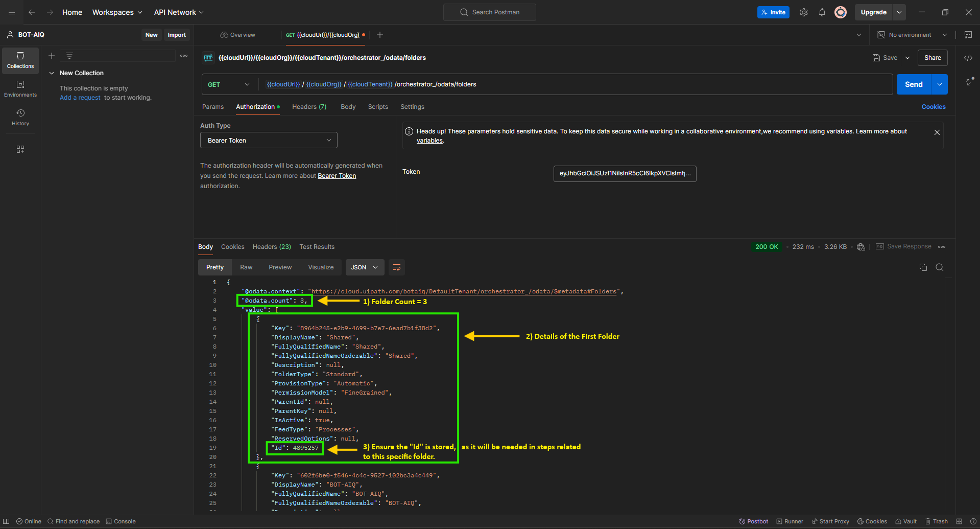980x529 pixels.
Task: Open the code snippet icon
Action: pos(968,58)
